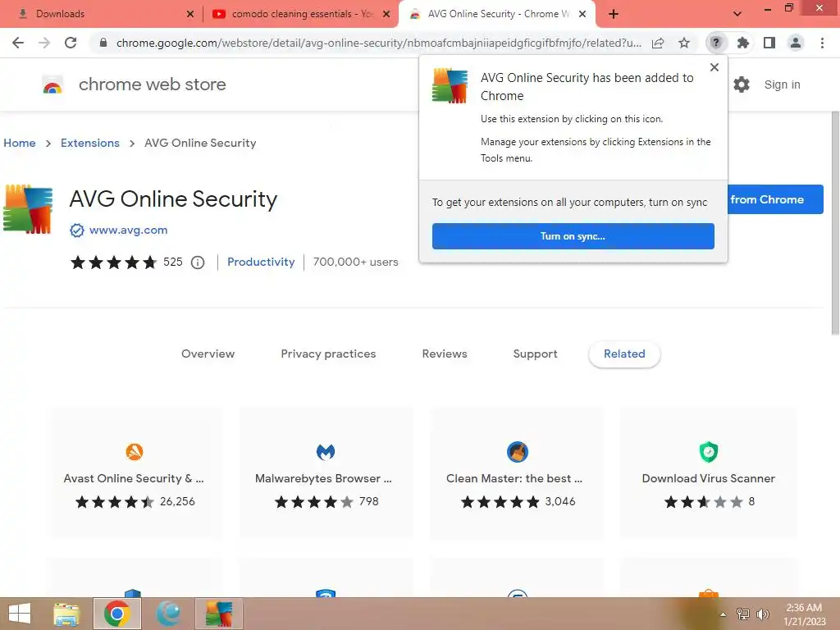The width and height of the screenshot is (840, 630).
Task: Click Sign in link
Action: tap(782, 84)
